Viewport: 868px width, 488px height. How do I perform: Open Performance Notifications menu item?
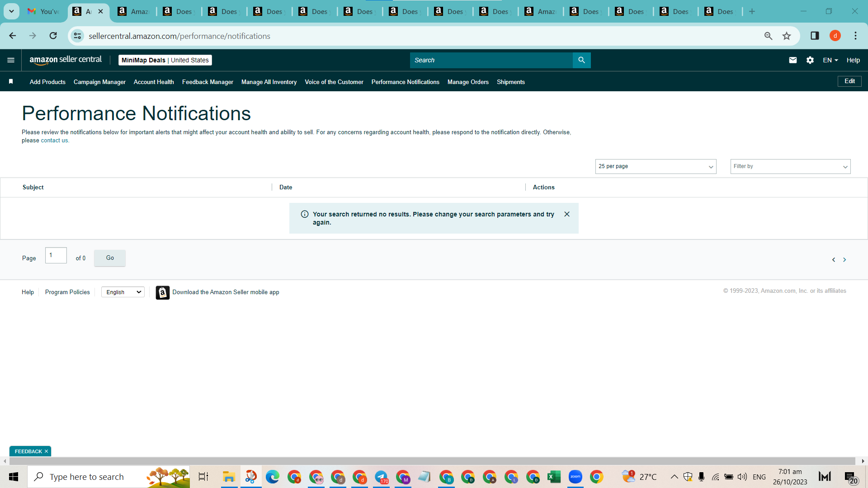[x=406, y=82]
